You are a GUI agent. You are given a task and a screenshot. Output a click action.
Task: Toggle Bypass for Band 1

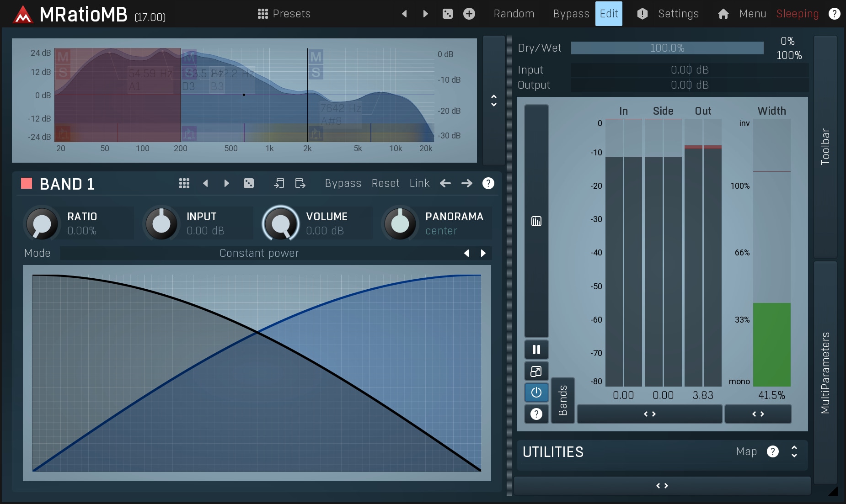coord(343,183)
